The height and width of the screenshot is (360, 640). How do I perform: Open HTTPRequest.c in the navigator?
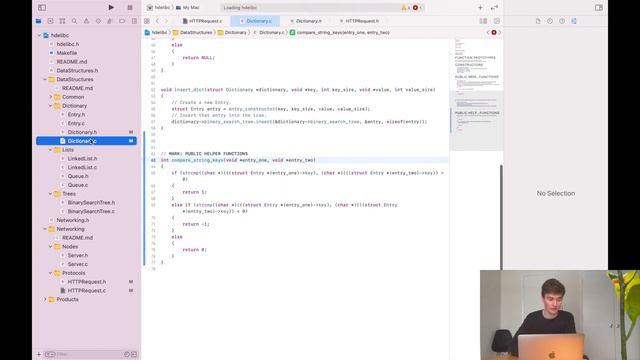pyautogui.click(x=86, y=290)
